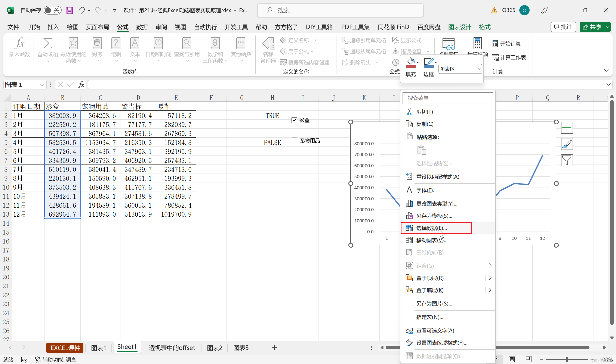
Task: Click 开始计算 calculate now button
Action: tap(506, 44)
